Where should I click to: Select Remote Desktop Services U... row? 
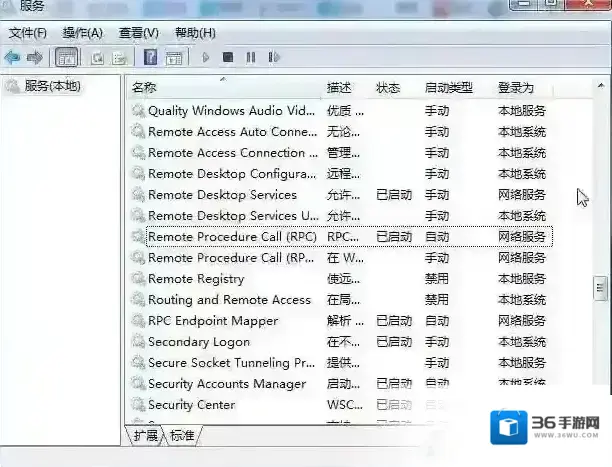(341, 216)
